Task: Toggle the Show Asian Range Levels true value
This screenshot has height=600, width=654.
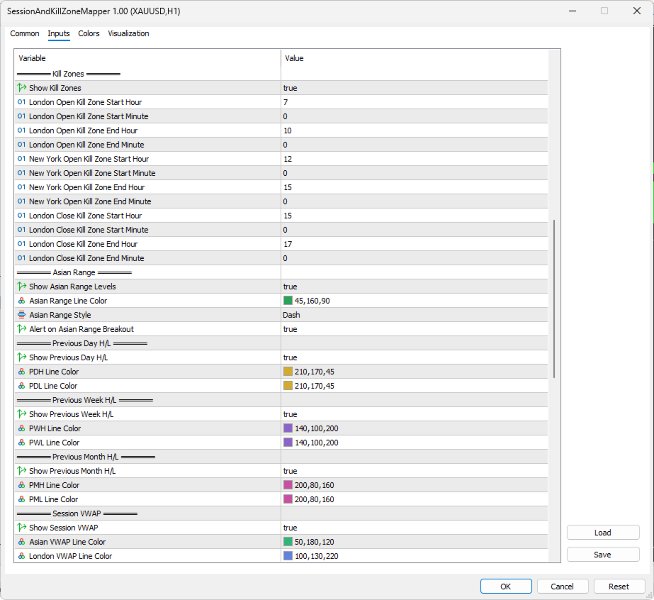Action: coord(414,286)
